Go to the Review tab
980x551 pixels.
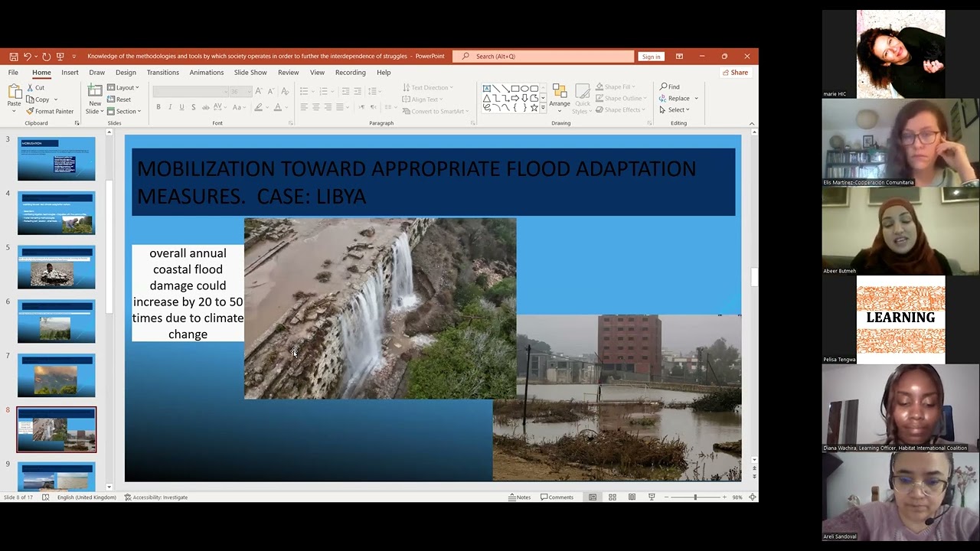pyautogui.click(x=289, y=73)
